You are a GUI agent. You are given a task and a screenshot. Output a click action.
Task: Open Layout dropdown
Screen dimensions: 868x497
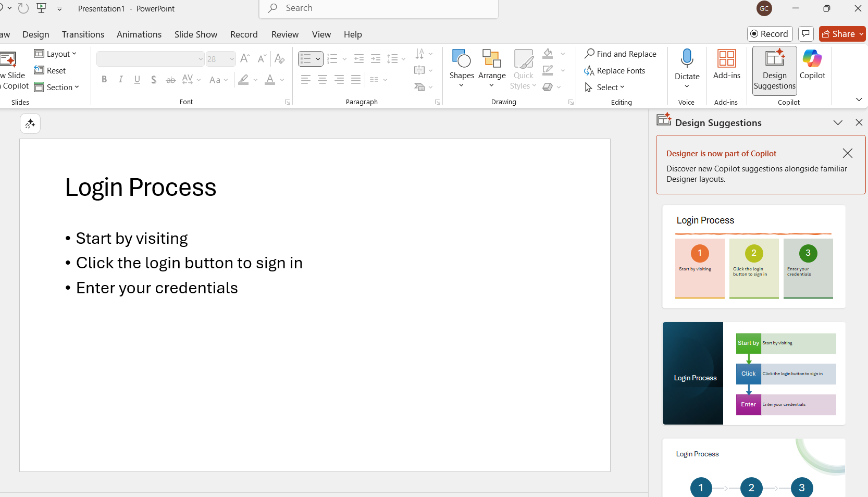tap(55, 54)
